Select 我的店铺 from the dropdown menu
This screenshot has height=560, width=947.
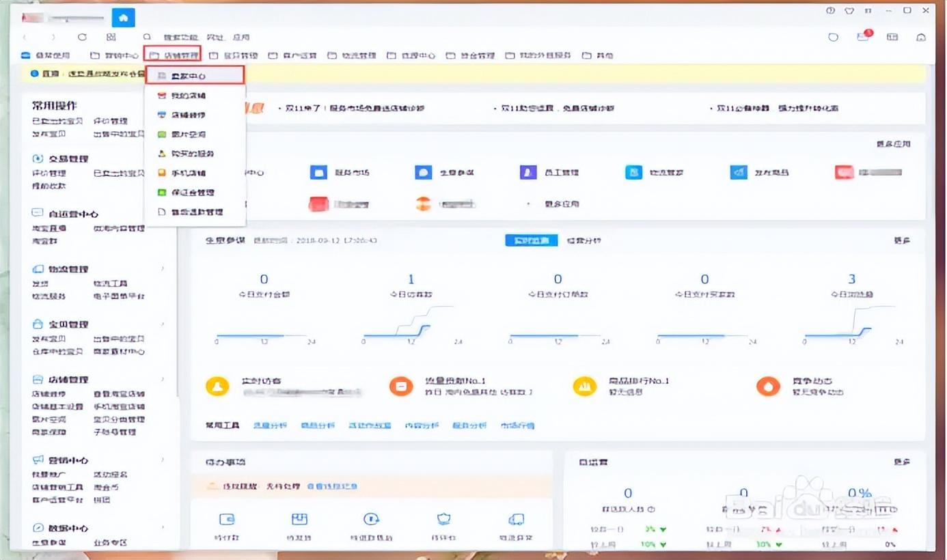(188, 96)
